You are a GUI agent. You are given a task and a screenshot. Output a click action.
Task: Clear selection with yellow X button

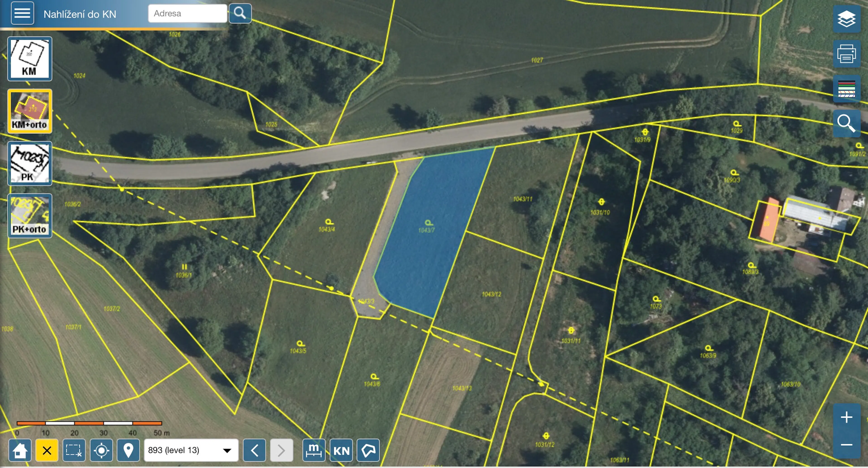point(47,450)
